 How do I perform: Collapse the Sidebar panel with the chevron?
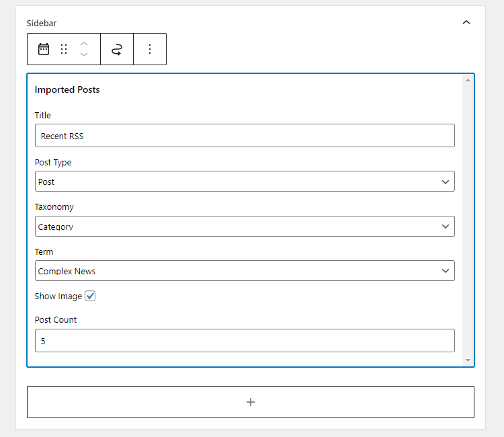pos(466,22)
